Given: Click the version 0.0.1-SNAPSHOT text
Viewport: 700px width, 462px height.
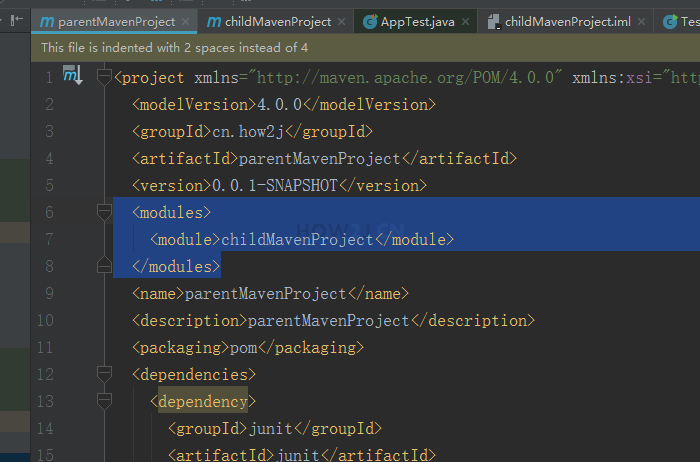Looking at the screenshot, I should pyautogui.click(x=275, y=186).
